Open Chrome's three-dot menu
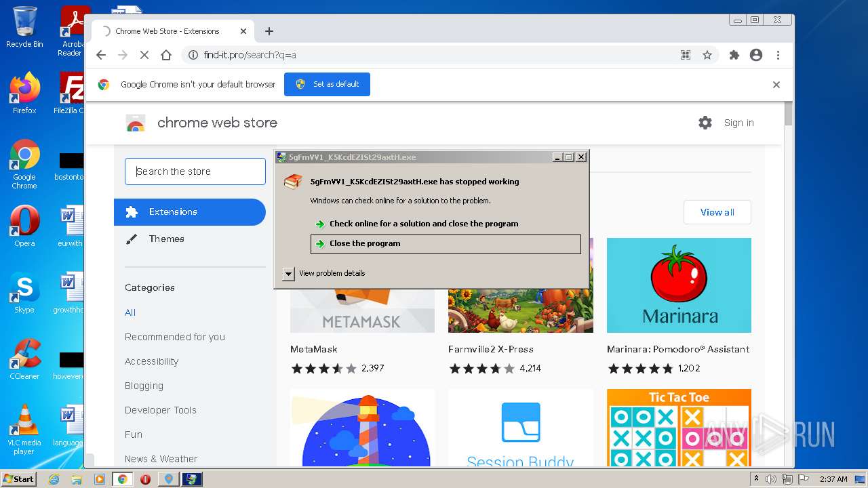 (x=778, y=55)
